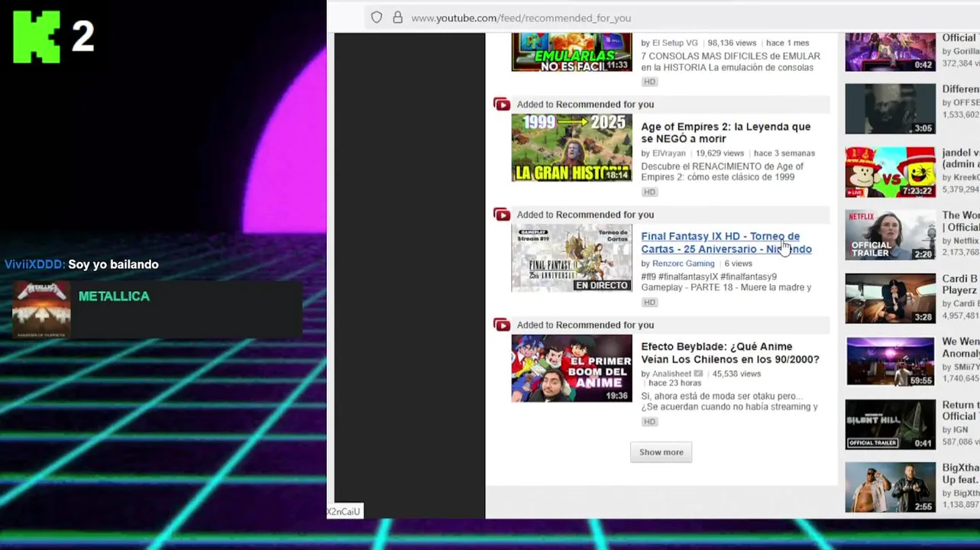The height and width of the screenshot is (550, 980).
Task: Open the Cardi B sidebar thumbnail 3:28
Action: (x=890, y=298)
